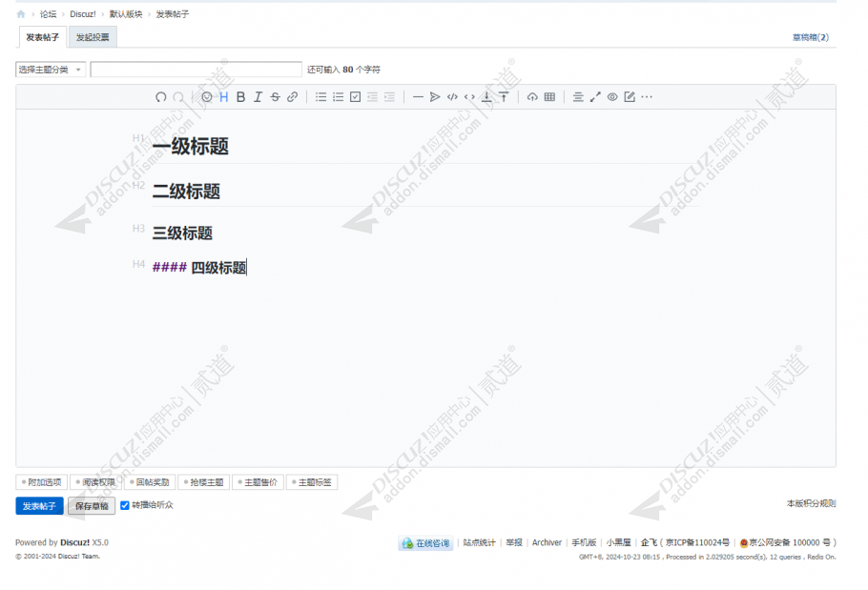Toggle the preview eye icon

[x=612, y=97]
